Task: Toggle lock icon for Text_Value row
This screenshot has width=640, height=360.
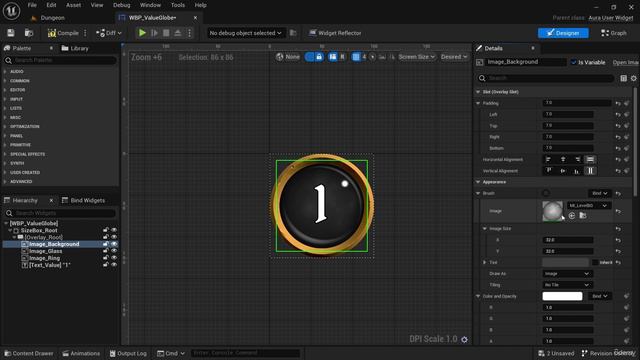Action: pyautogui.click(x=106, y=265)
